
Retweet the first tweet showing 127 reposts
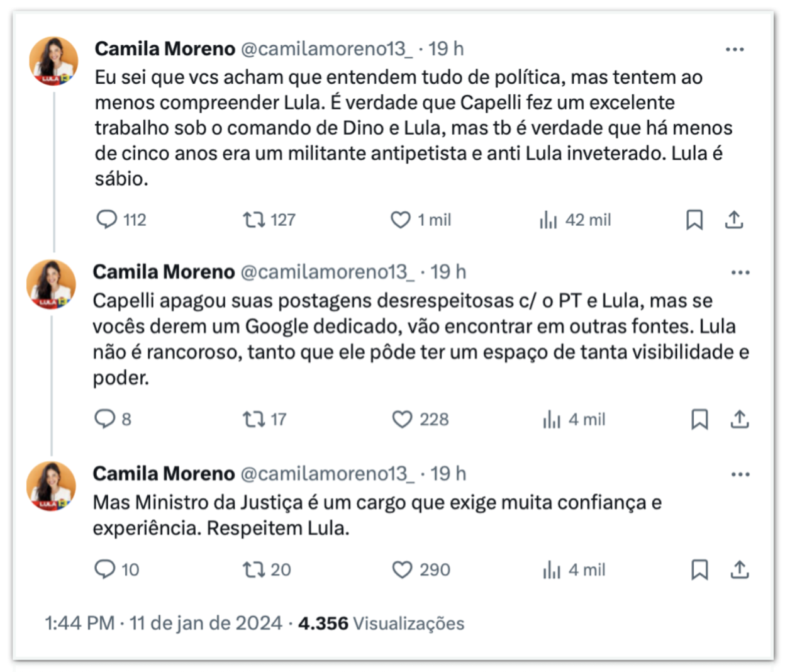pyautogui.click(x=253, y=220)
